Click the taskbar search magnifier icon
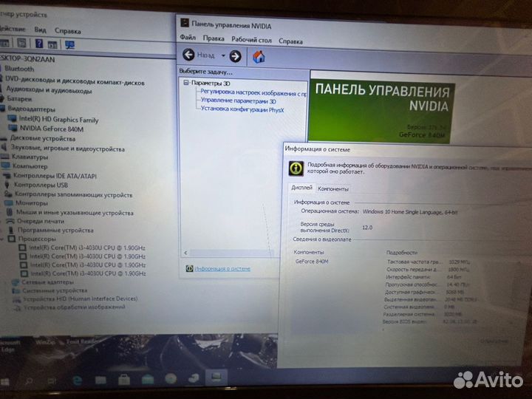532x399 pixels. [29, 381]
